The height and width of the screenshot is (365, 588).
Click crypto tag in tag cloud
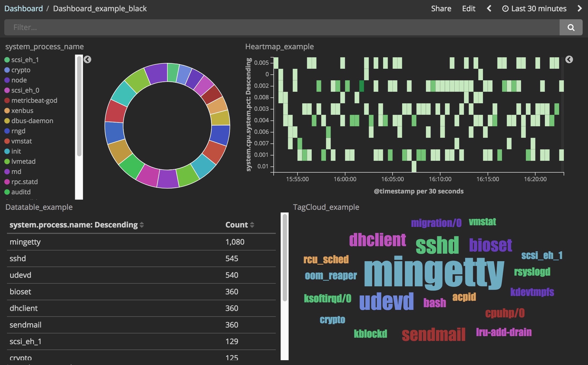coord(332,320)
